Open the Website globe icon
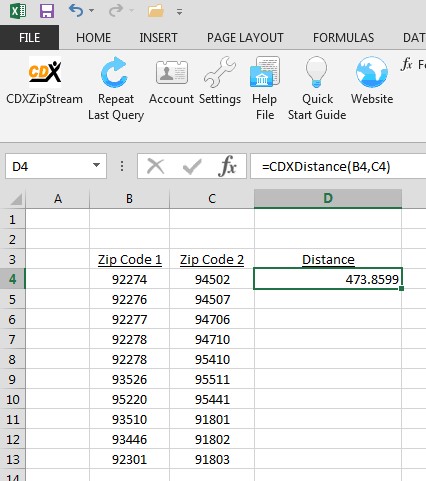Screen dimensions: 426x481 pyautogui.click(x=372, y=72)
